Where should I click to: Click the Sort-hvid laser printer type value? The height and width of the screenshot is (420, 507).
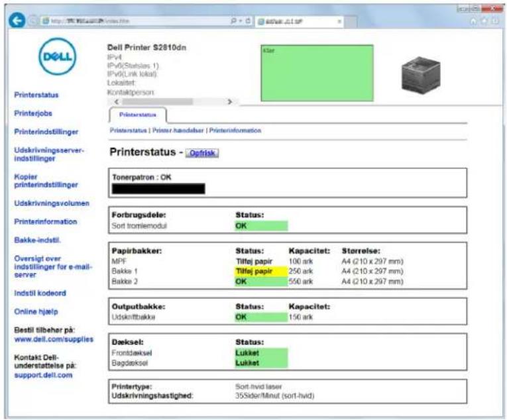click(x=258, y=386)
